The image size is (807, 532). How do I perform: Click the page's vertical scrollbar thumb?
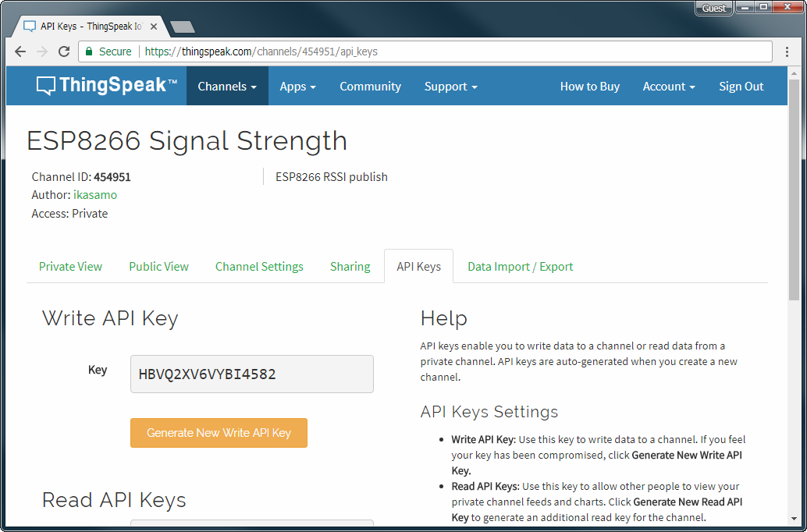(x=794, y=188)
